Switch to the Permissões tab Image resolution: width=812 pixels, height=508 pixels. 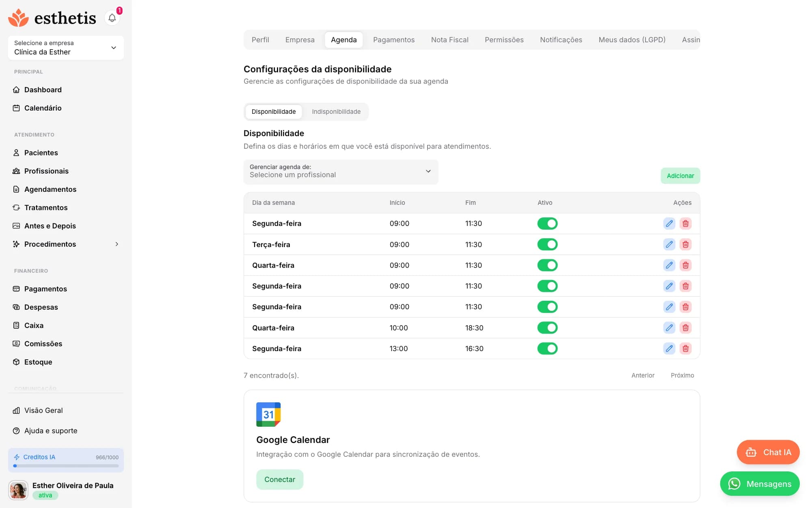coord(504,40)
